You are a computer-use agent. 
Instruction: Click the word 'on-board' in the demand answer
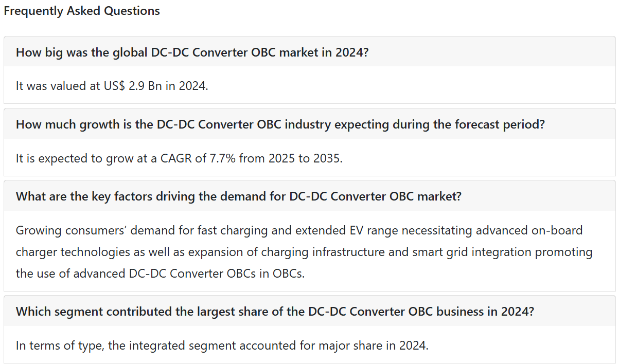click(559, 230)
